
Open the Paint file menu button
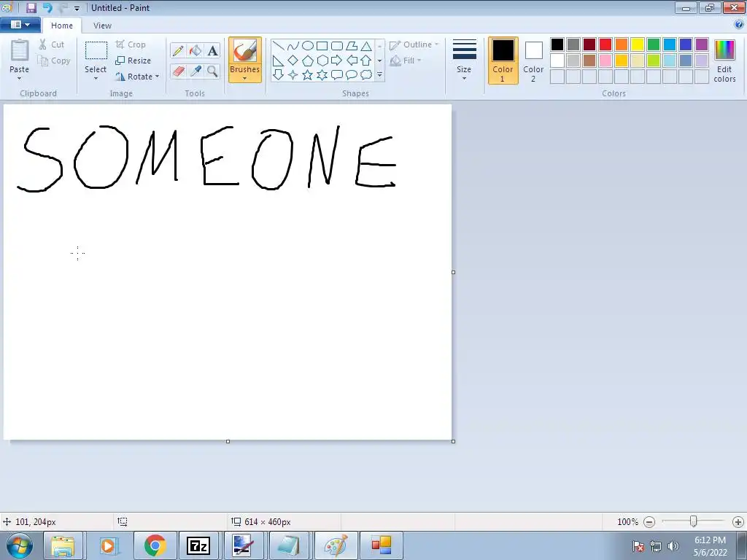[x=20, y=25]
